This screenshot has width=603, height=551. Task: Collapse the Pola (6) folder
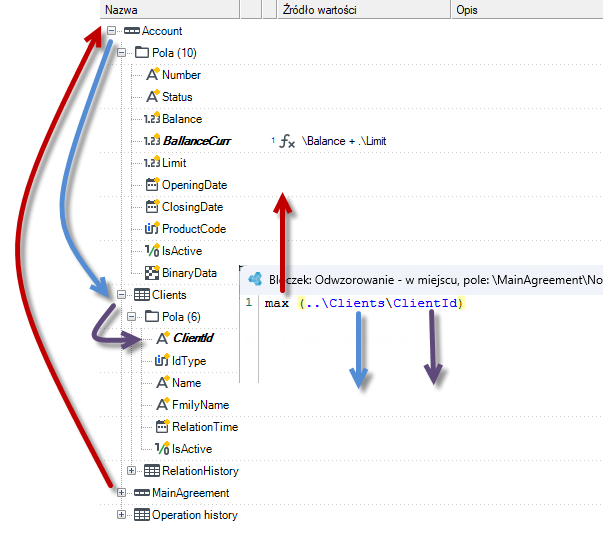131,316
